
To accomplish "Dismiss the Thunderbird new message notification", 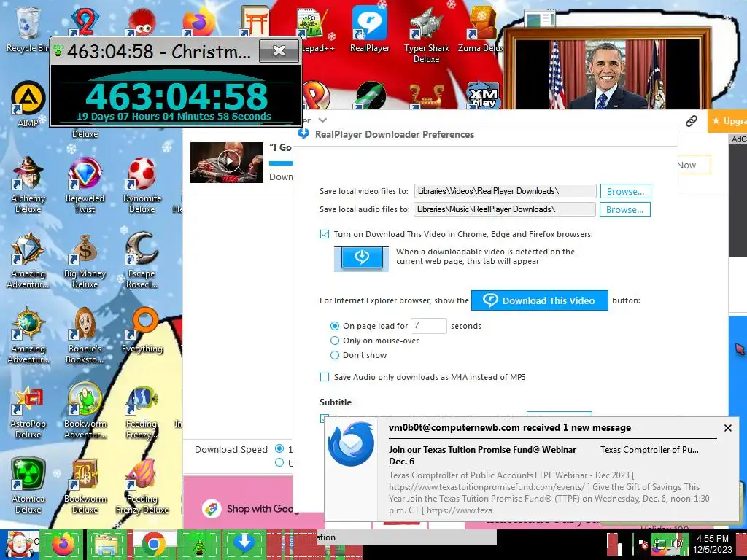I will coord(727,428).
